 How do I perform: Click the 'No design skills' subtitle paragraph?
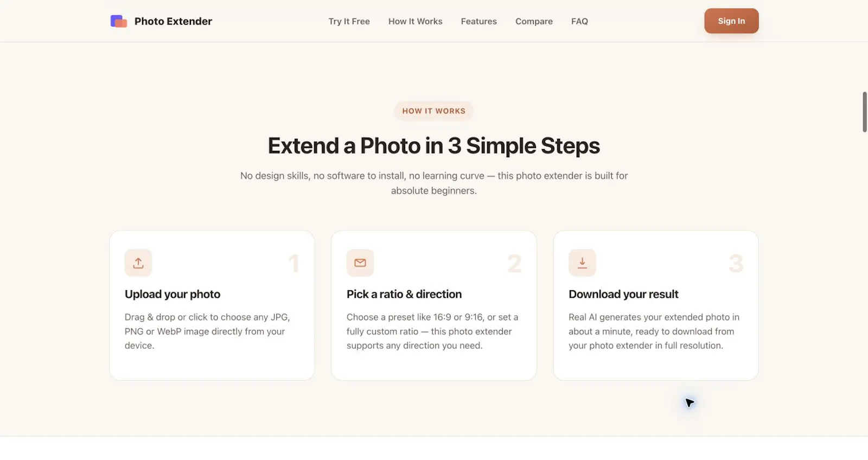point(434,183)
